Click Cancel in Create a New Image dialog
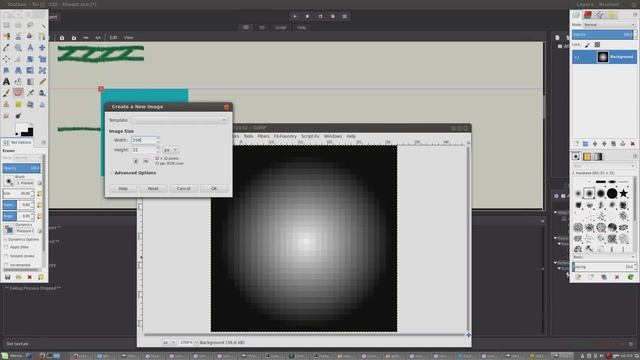640x360 pixels. [183, 189]
